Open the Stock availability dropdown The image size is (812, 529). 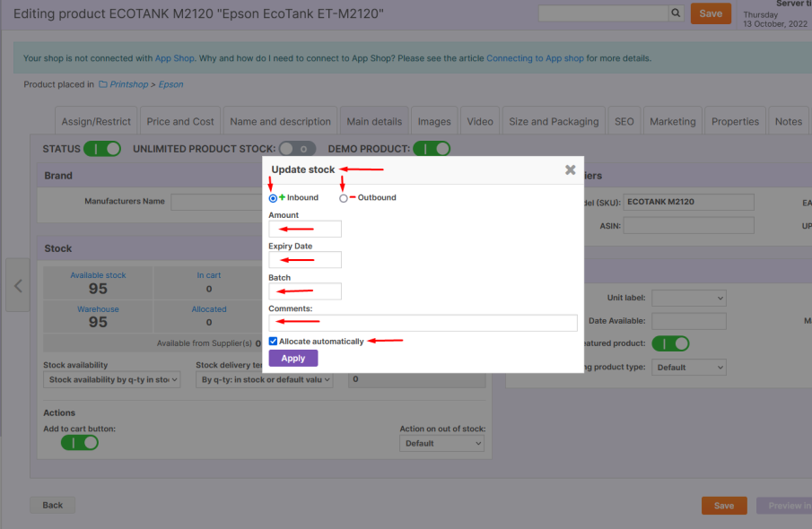pos(112,379)
